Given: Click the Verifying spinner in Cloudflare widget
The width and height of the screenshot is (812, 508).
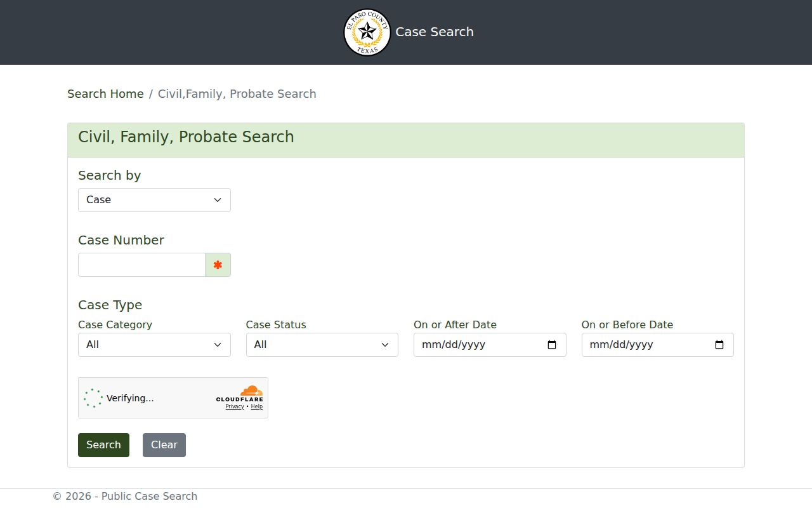Looking at the screenshot, I should [x=93, y=398].
